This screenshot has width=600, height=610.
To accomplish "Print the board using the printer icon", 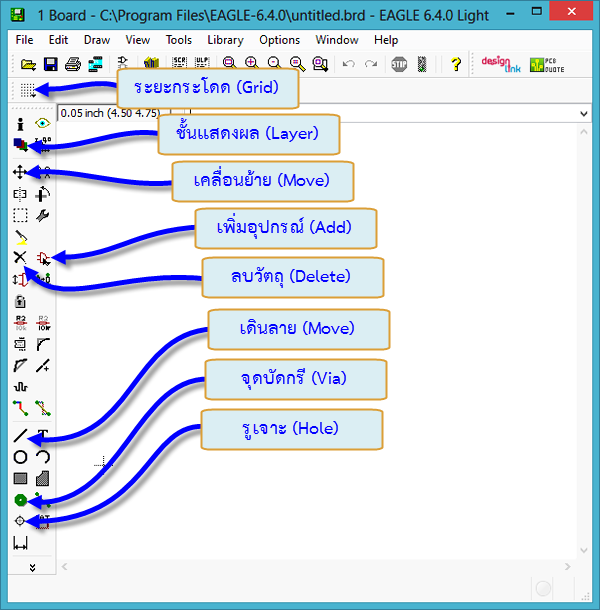I will click(x=73, y=64).
